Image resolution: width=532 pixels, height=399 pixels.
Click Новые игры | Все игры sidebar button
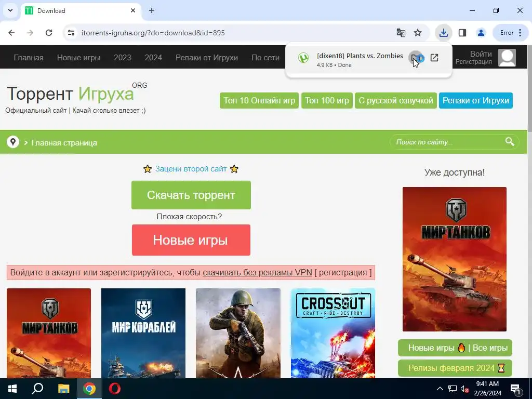coord(455,348)
